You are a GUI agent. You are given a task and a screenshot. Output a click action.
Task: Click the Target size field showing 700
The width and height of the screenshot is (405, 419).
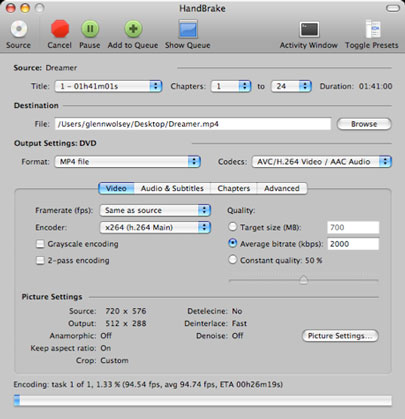coord(353,227)
